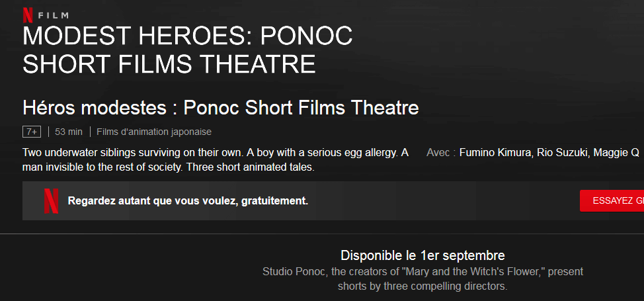Click the Studio Ponoc description paragraph

click(423, 279)
